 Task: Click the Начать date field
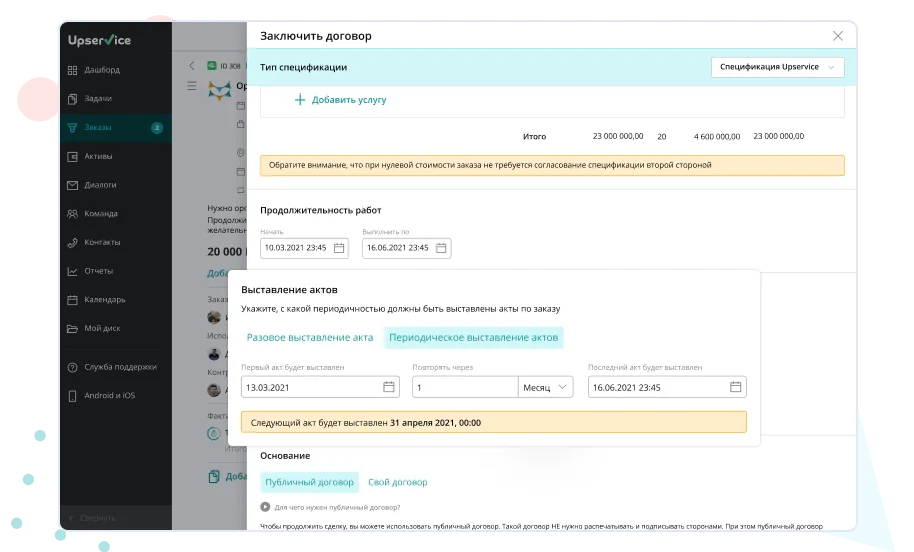click(304, 248)
